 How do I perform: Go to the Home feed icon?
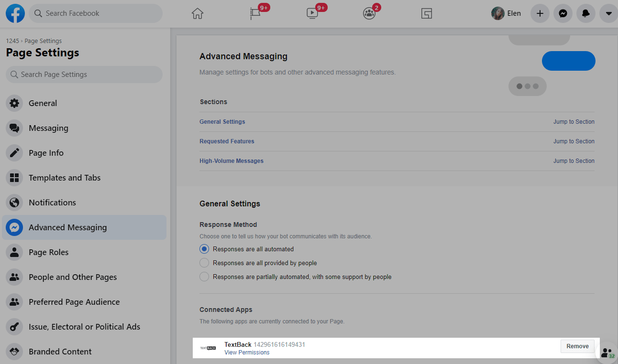tap(198, 14)
